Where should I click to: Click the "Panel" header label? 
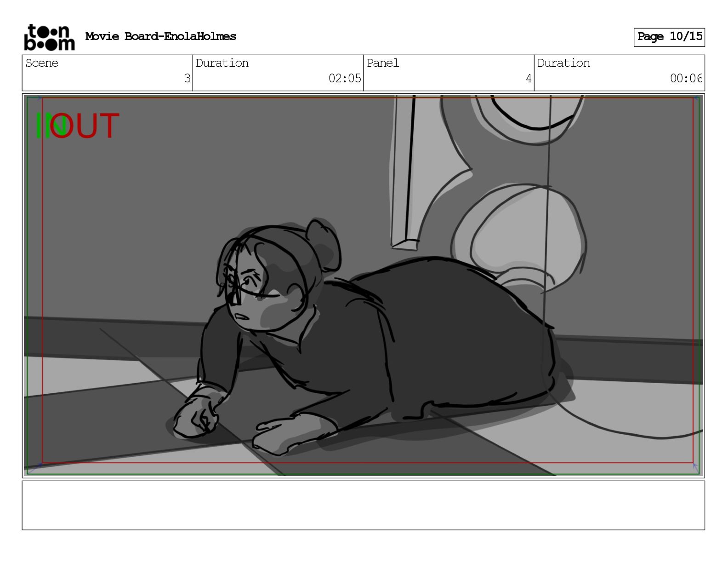pos(383,63)
